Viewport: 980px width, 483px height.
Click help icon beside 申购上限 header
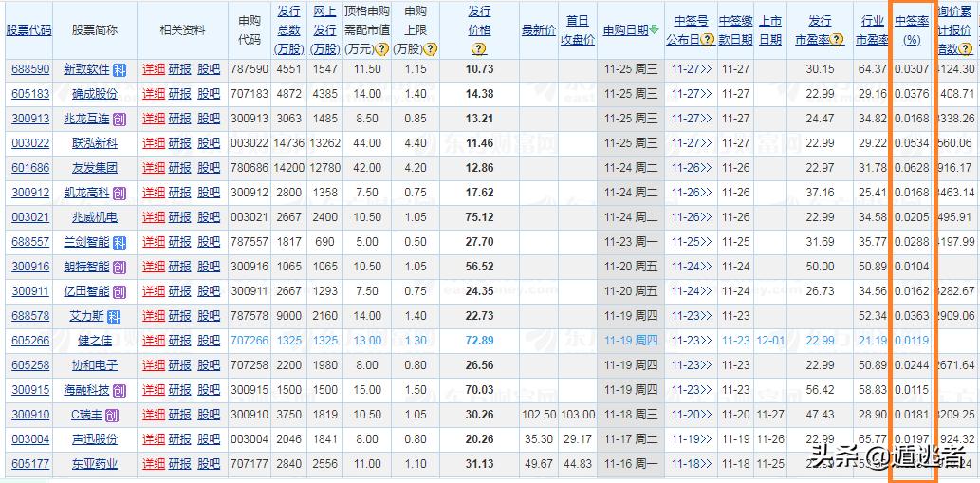click(x=432, y=48)
